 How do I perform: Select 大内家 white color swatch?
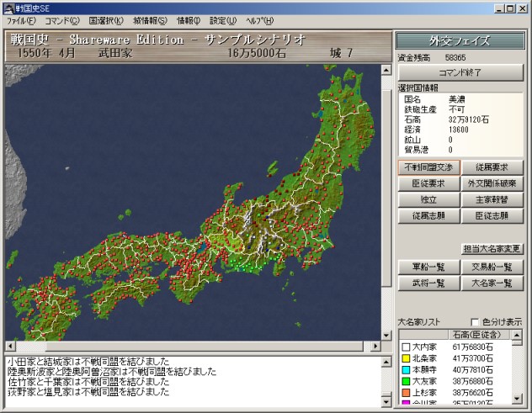click(x=406, y=347)
